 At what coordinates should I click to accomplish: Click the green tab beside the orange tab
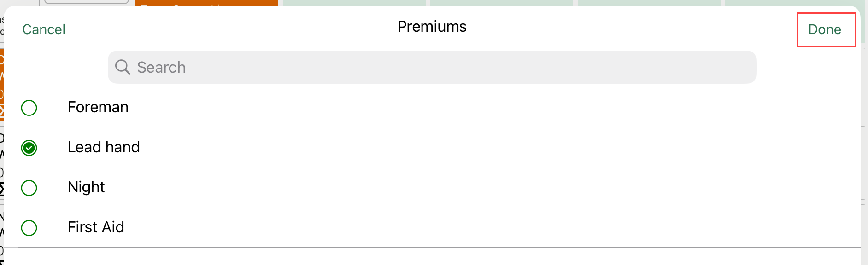(x=354, y=2)
